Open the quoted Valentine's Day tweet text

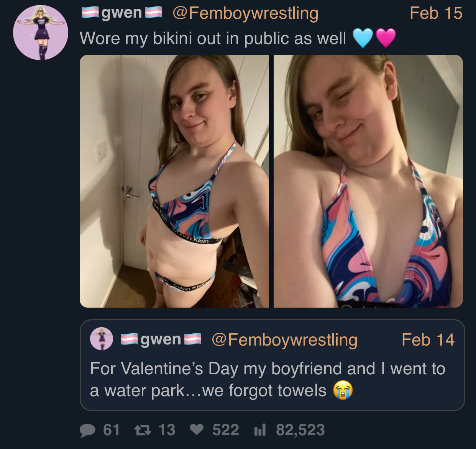pos(268,379)
